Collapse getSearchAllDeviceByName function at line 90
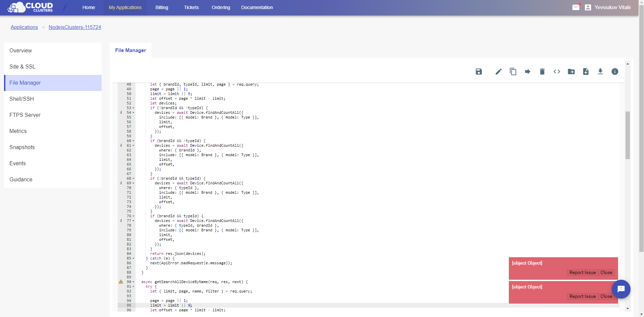The height and width of the screenshot is (317, 644). [133, 282]
